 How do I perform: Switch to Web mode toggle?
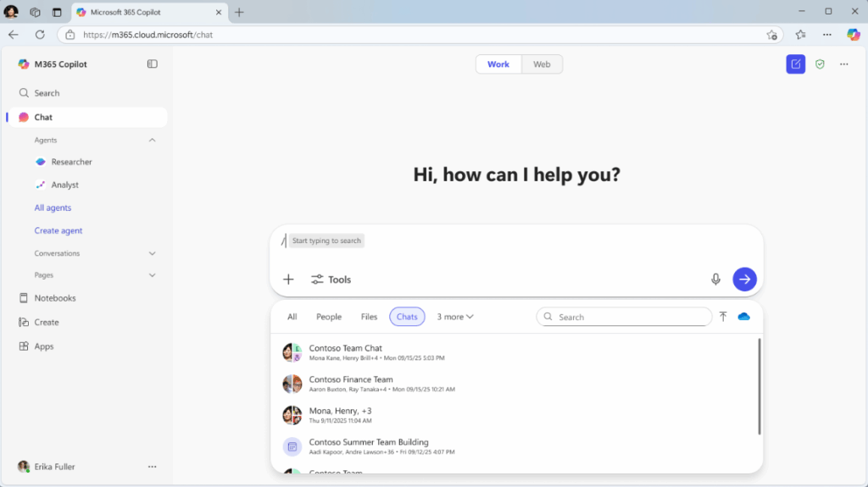click(x=542, y=64)
